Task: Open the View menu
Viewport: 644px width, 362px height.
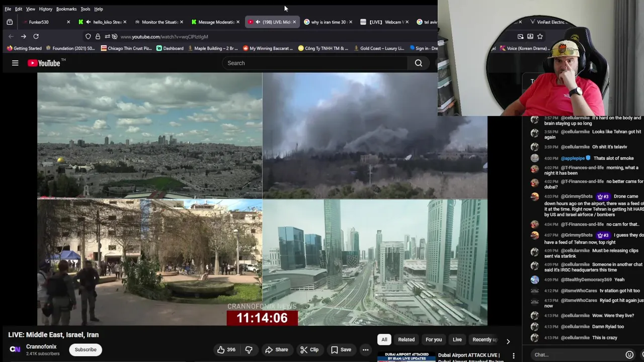Action: point(31,9)
